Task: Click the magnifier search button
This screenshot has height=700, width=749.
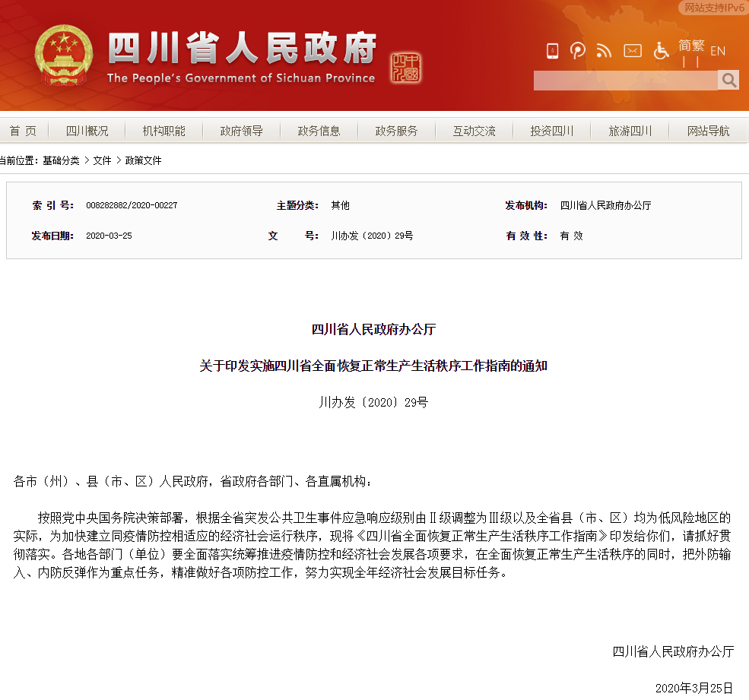Action: tap(728, 81)
